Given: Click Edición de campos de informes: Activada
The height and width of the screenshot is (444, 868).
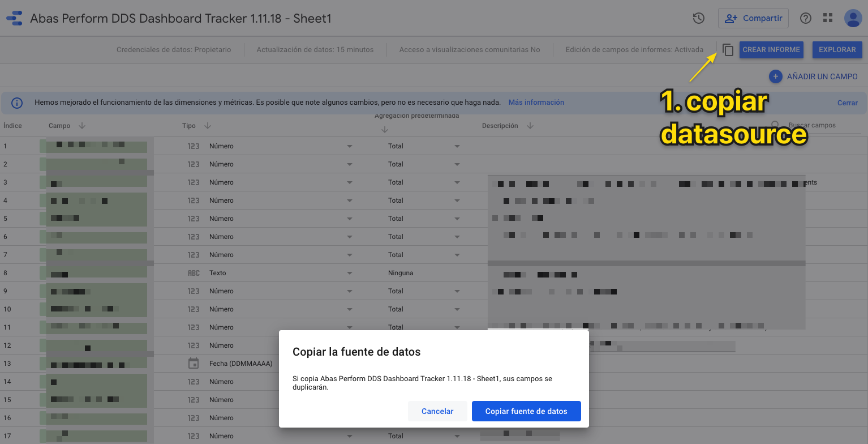Looking at the screenshot, I should click(634, 50).
